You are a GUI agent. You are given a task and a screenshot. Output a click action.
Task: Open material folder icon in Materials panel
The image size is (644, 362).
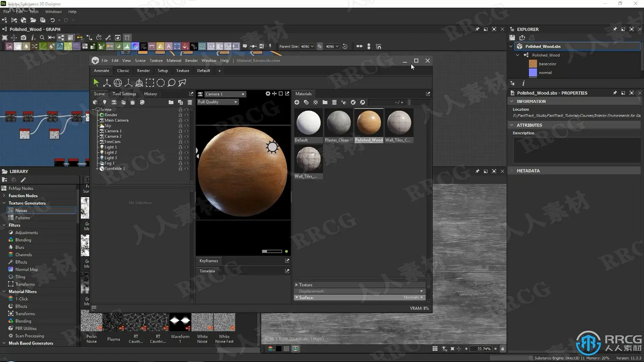pyautogui.click(x=325, y=102)
